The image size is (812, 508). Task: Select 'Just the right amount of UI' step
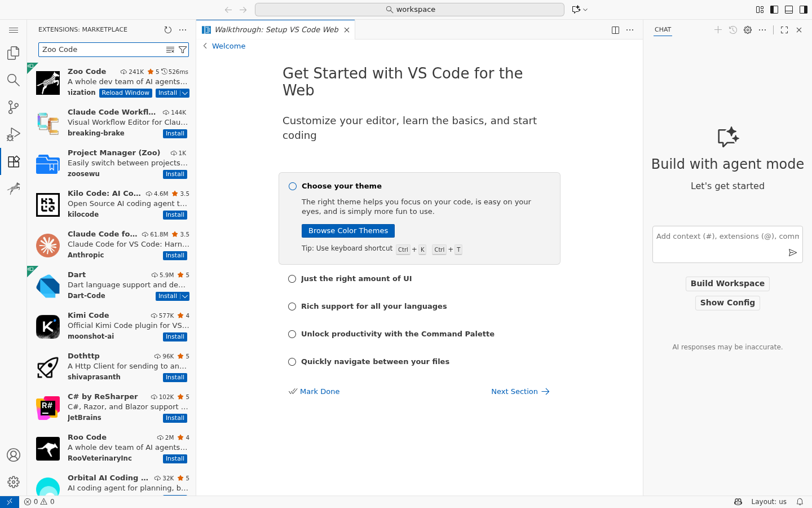coord(356,279)
